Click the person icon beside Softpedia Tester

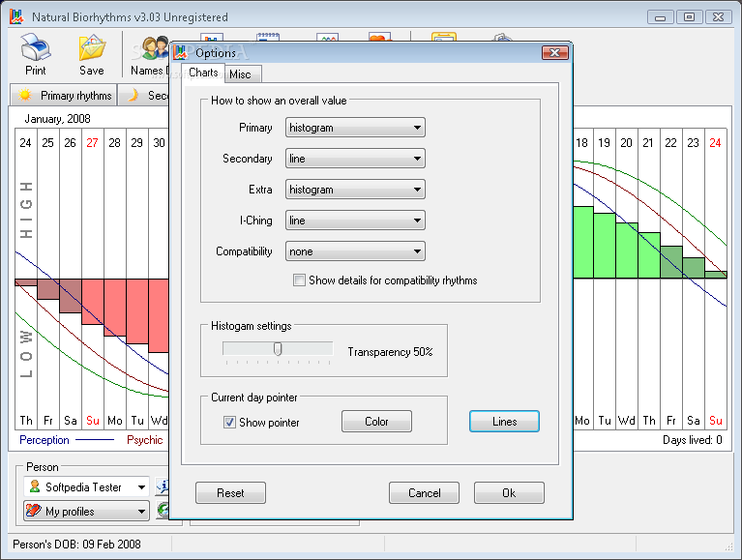coord(34,486)
